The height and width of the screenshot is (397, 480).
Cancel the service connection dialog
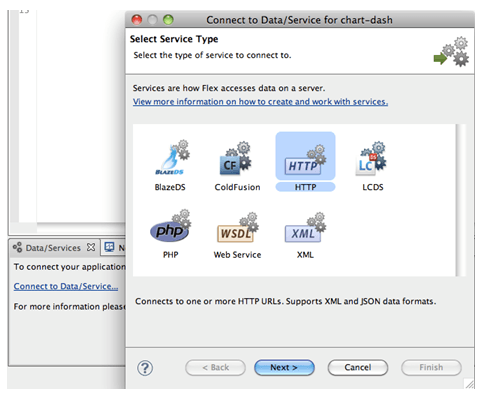point(358,367)
